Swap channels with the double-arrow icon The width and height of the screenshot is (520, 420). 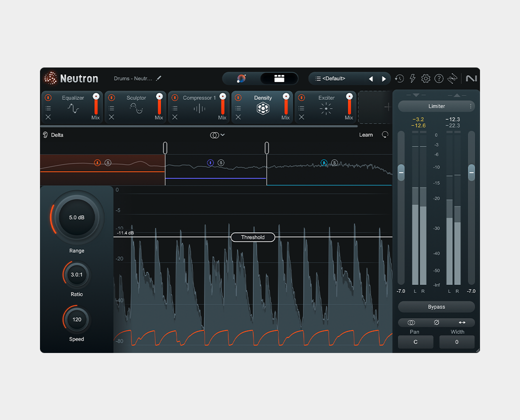click(462, 322)
